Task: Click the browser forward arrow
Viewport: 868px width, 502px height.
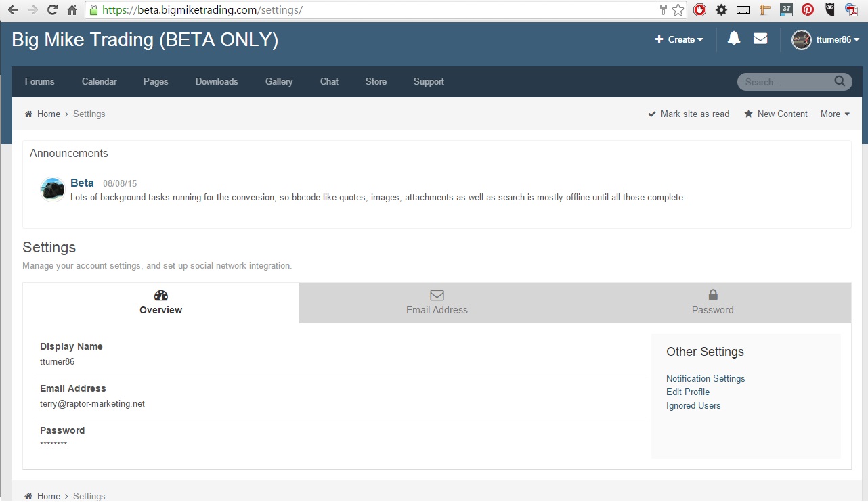Action: click(32, 10)
